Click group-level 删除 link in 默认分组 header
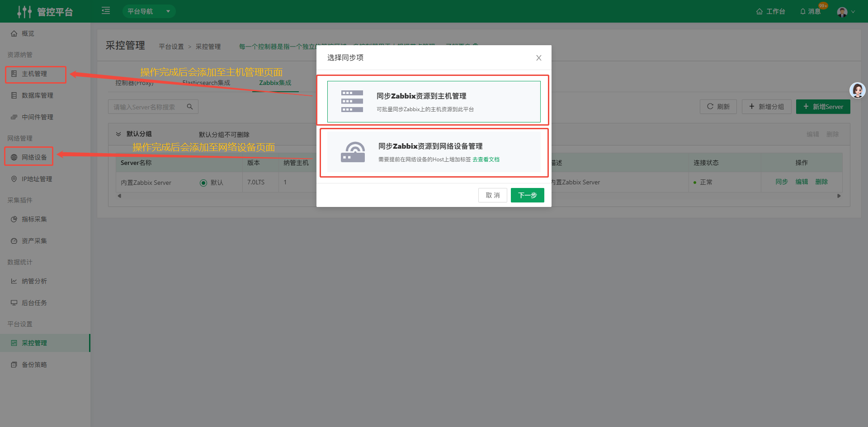Viewport: 868px width, 427px height. click(x=833, y=134)
